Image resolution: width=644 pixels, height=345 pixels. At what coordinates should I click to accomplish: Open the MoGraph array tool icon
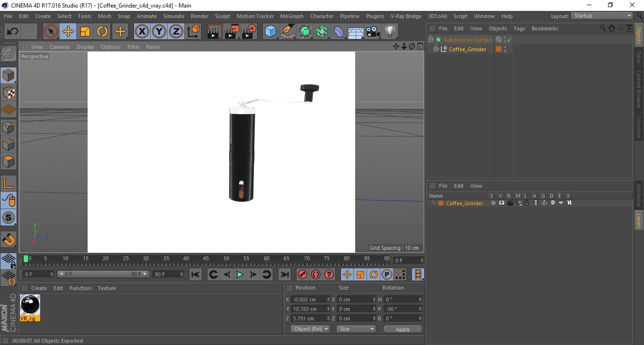[x=322, y=32]
